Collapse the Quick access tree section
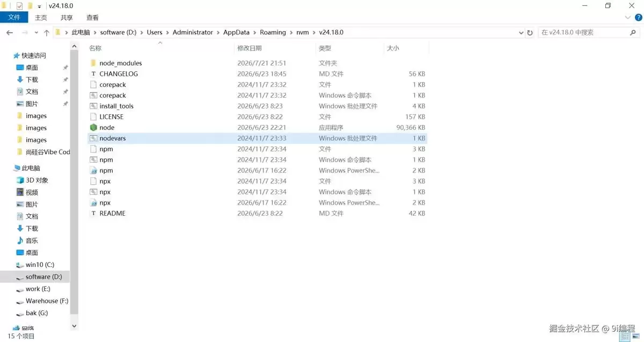 click(x=9, y=55)
